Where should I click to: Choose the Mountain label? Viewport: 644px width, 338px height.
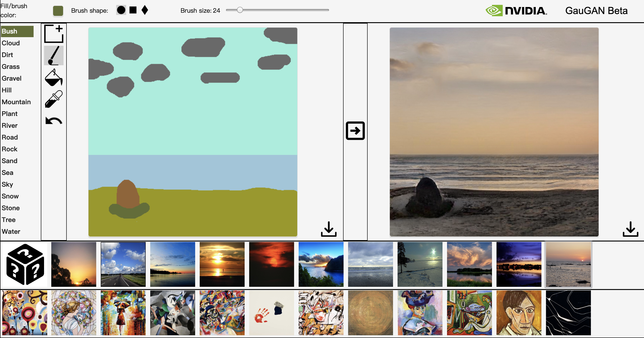[x=16, y=102]
